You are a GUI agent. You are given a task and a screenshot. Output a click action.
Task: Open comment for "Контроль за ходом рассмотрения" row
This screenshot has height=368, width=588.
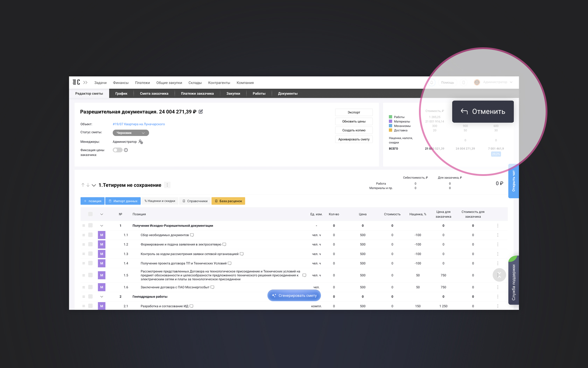241,254
